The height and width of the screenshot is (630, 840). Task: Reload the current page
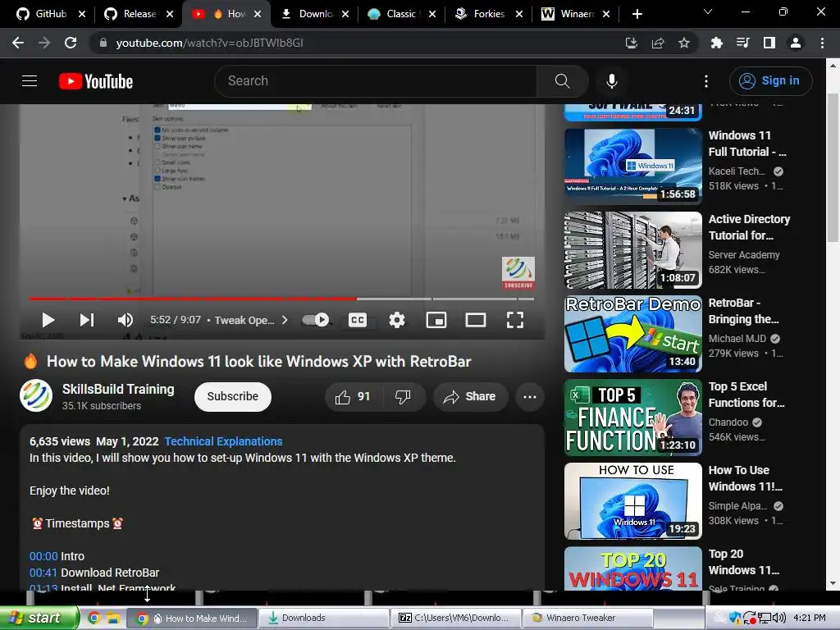click(x=71, y=43)
